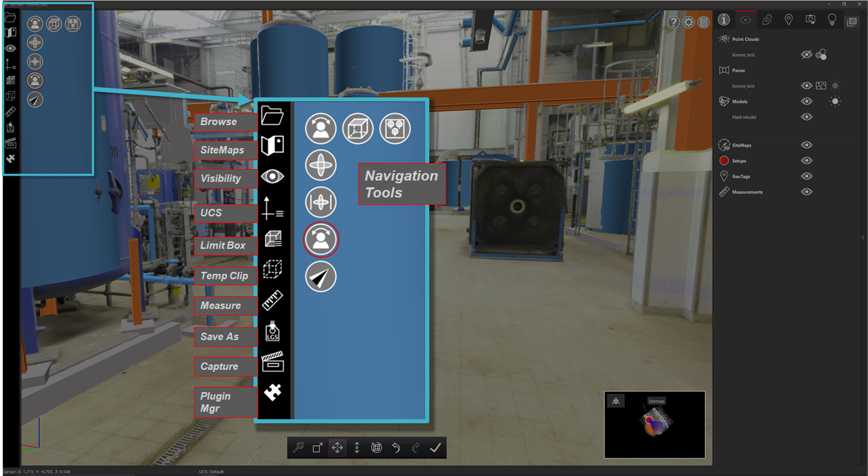Switch to the Info tab in right panel
Screen dimensions: 868x476
tap(723, 20)
